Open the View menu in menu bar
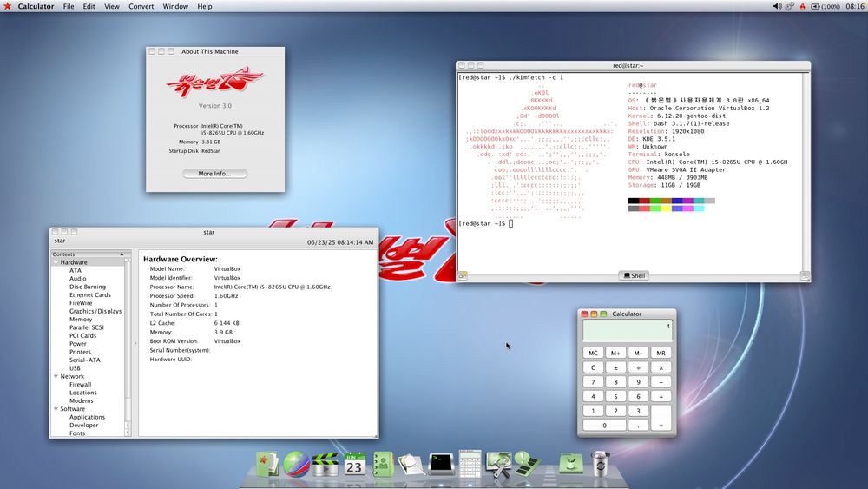The height and width of the screenshot is (489, 868). [112, 6]
